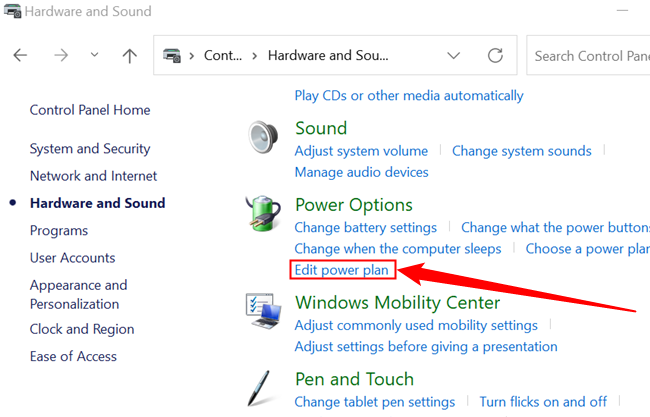Viewport: 650px width, 417px height.
Task: Open Change when the computer sleeps
Action: click(x=398, y=249)
